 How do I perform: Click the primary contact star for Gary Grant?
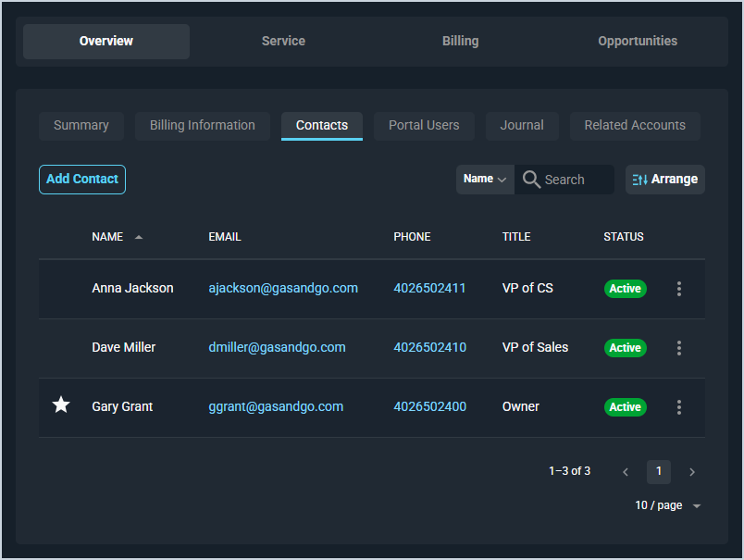[x=61, y=405]
